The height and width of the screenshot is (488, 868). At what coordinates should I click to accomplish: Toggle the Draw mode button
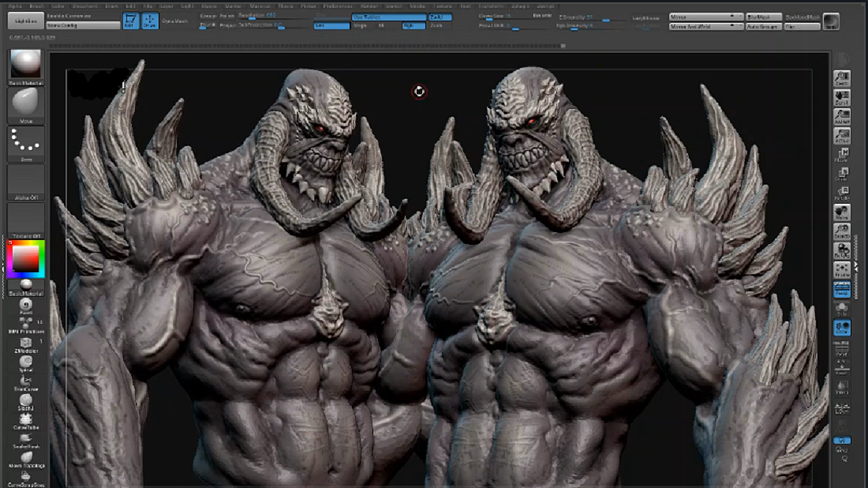pos(149,21)
